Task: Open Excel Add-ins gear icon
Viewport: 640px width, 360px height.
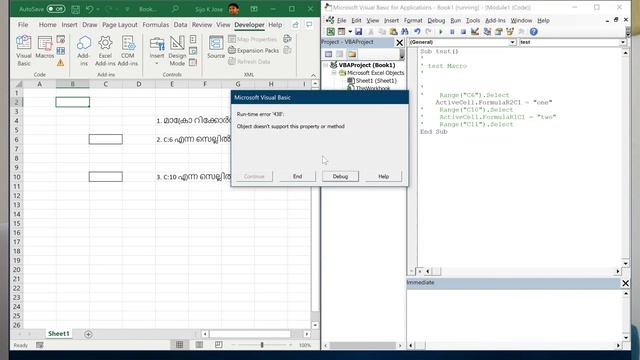Action: coord(105,51)
